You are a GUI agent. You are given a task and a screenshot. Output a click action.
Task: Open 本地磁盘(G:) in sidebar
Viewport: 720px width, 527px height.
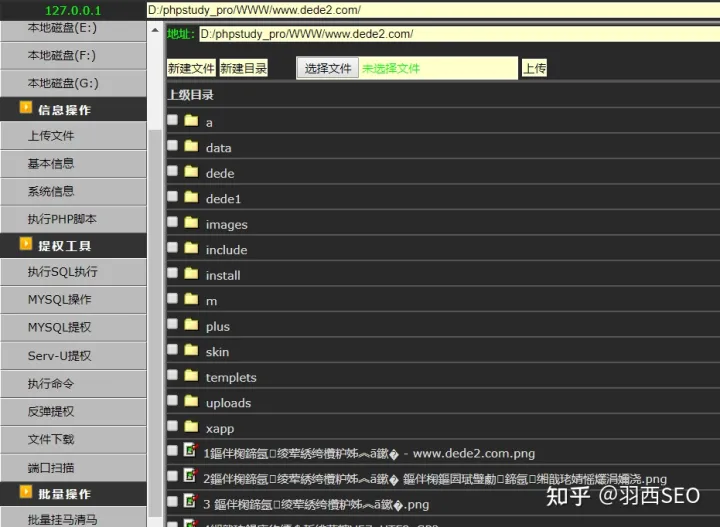click(x=73, y=84)
